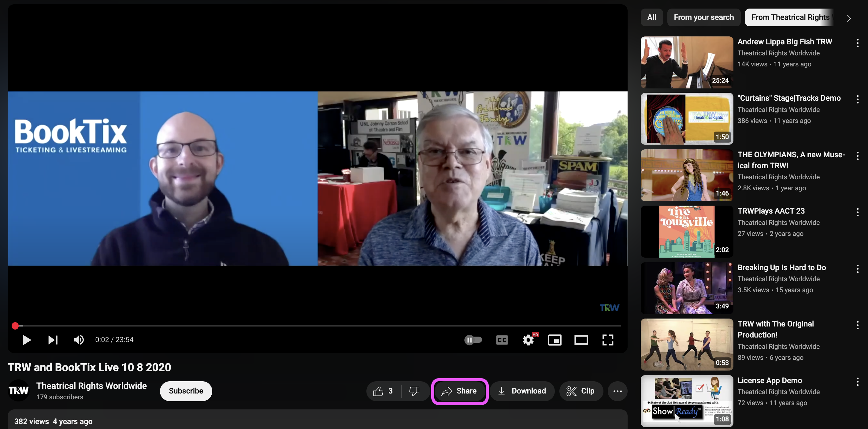The image size is (868, 429).
Task: Mute the video volume speaker icon
Action: (79, 340)
